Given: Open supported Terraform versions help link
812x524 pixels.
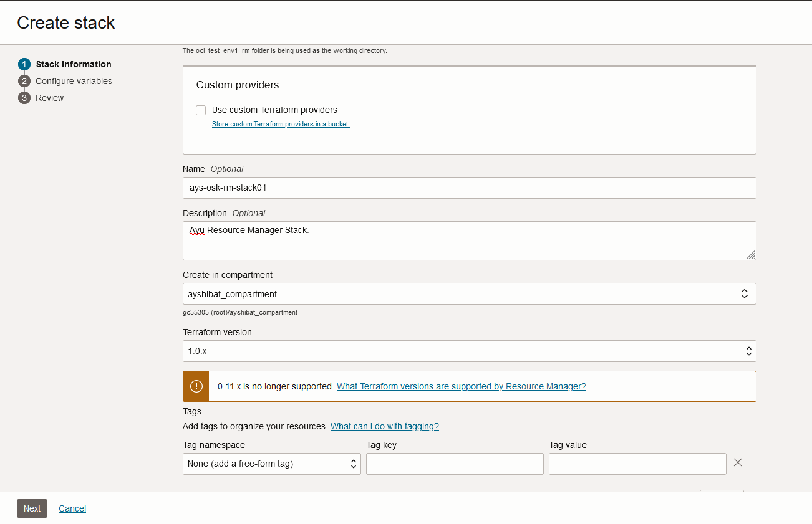Looking at the screenshot, I should [x=461, y=386].
